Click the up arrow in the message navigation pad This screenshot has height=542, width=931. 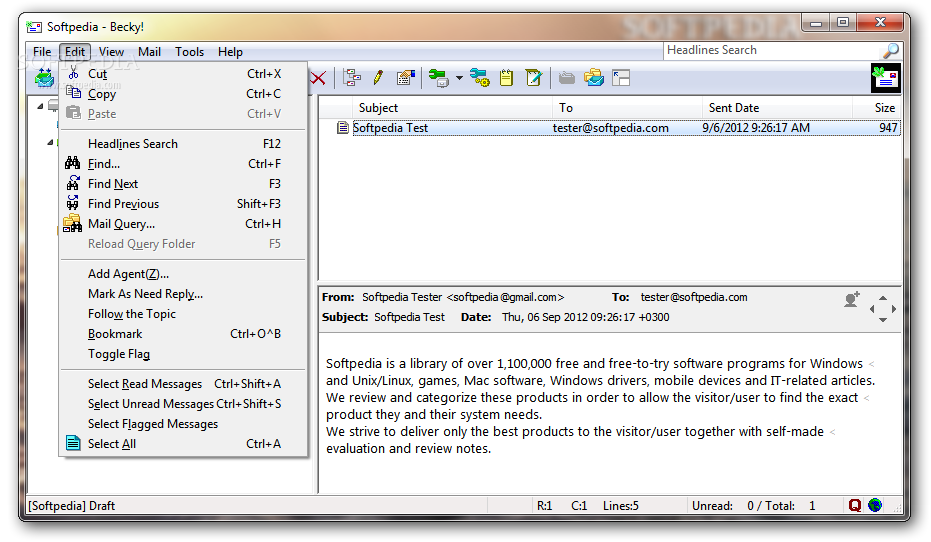pyautogui.click(x=883, y=298)
